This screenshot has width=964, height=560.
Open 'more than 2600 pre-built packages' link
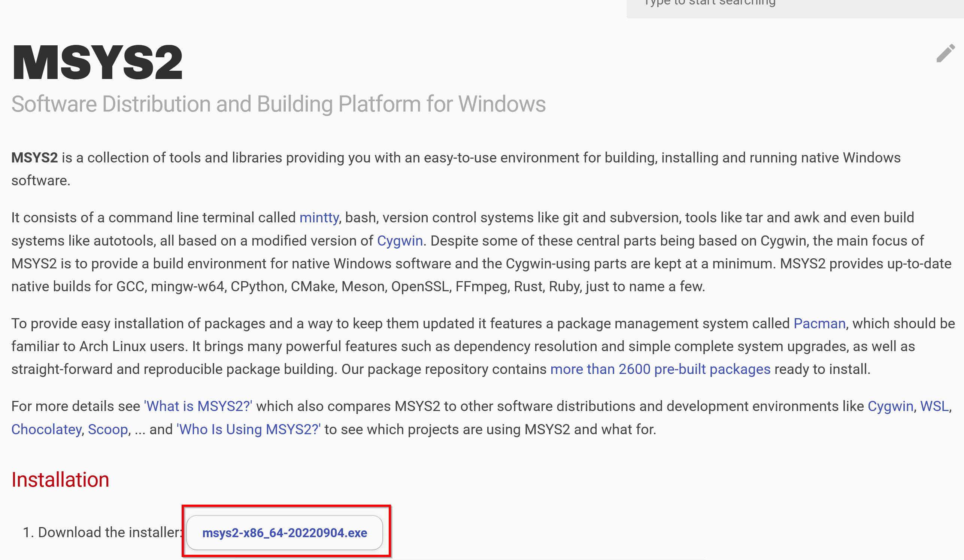(660, 369)
